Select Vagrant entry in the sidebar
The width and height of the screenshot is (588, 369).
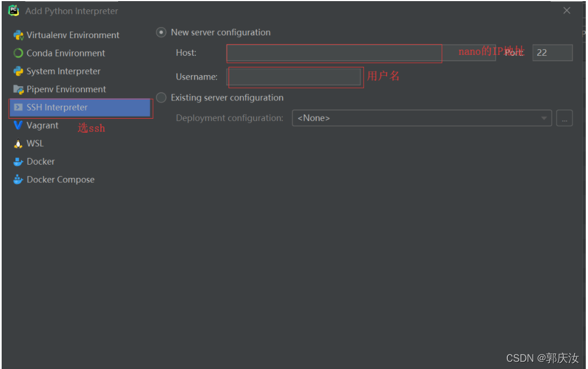(x=43, y=125)
